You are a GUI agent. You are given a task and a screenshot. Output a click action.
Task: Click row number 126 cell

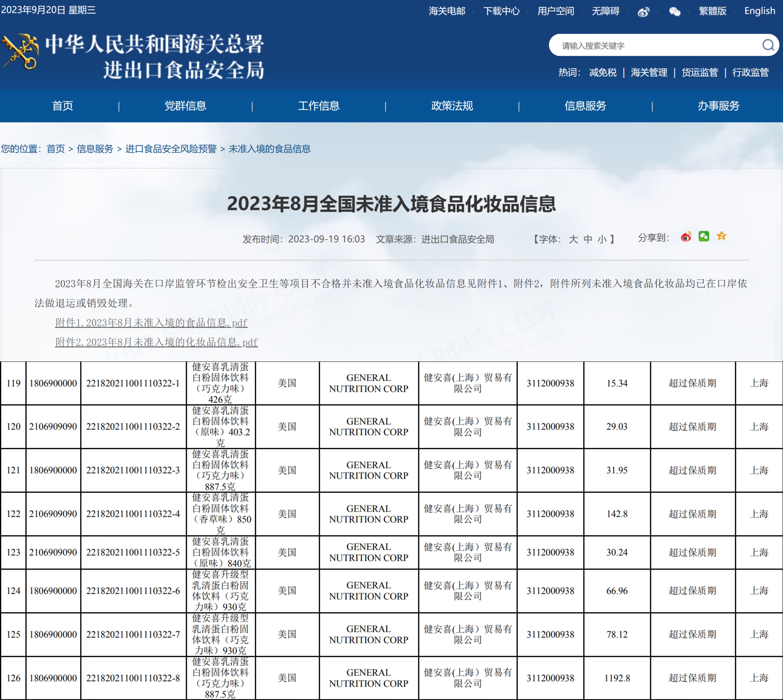click(x=13, y=678)
